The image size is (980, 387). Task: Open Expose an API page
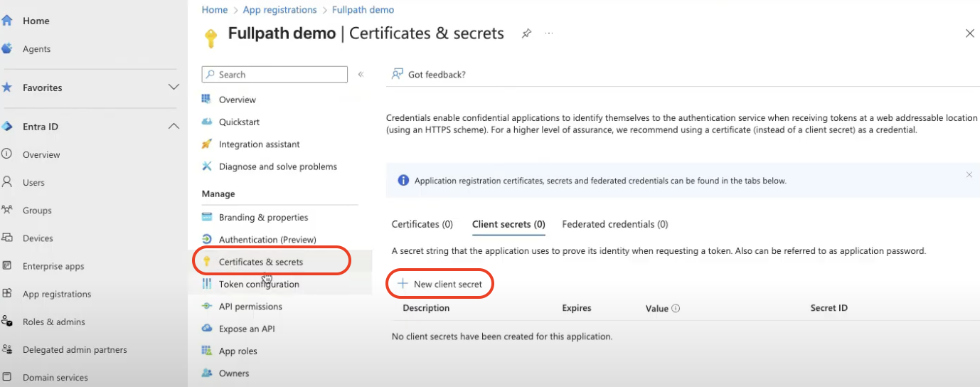pyautogui.click(x=246, y=329)
